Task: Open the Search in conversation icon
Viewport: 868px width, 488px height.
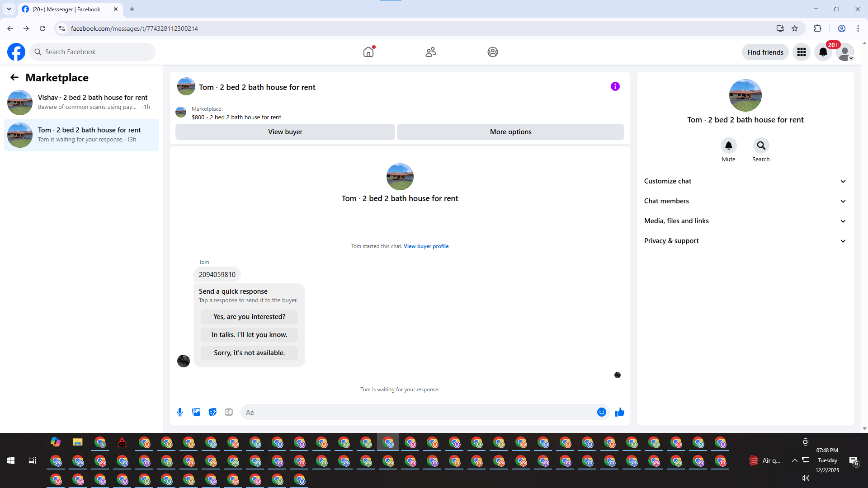Action: (761, 145)
